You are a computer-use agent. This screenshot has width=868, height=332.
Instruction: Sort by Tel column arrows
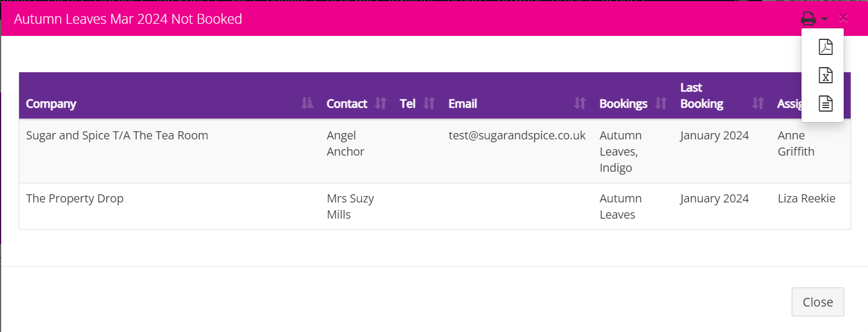[429, 103]
